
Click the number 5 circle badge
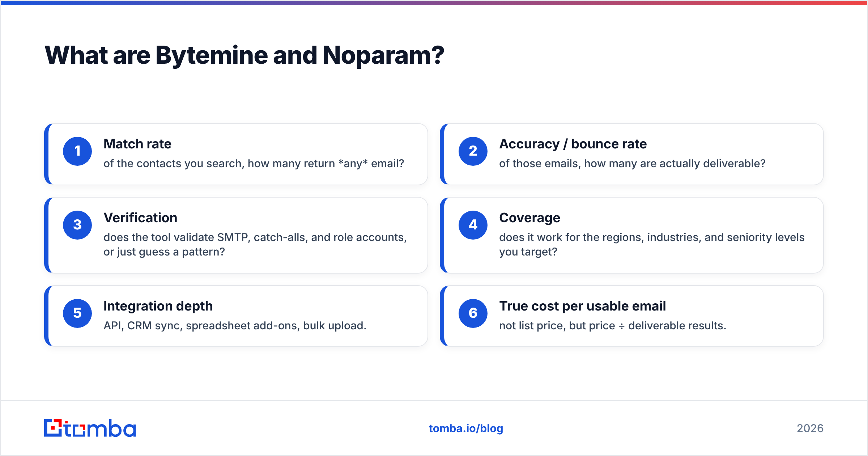coord(77,313)
